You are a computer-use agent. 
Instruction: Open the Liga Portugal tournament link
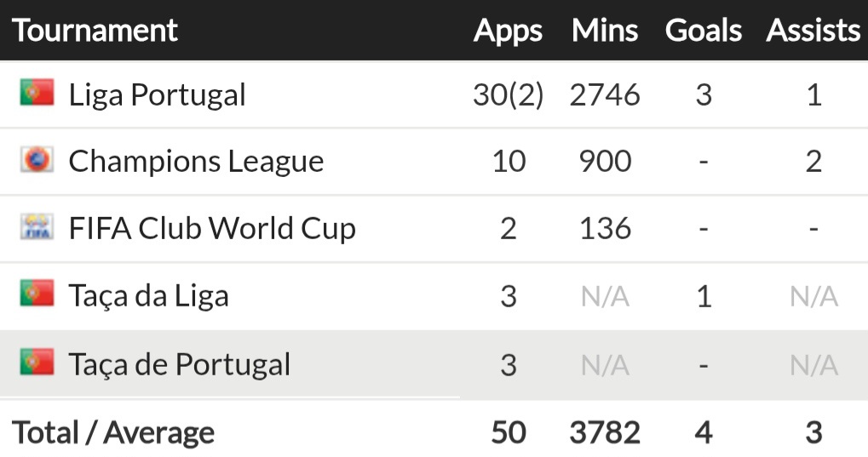[158, 95]
